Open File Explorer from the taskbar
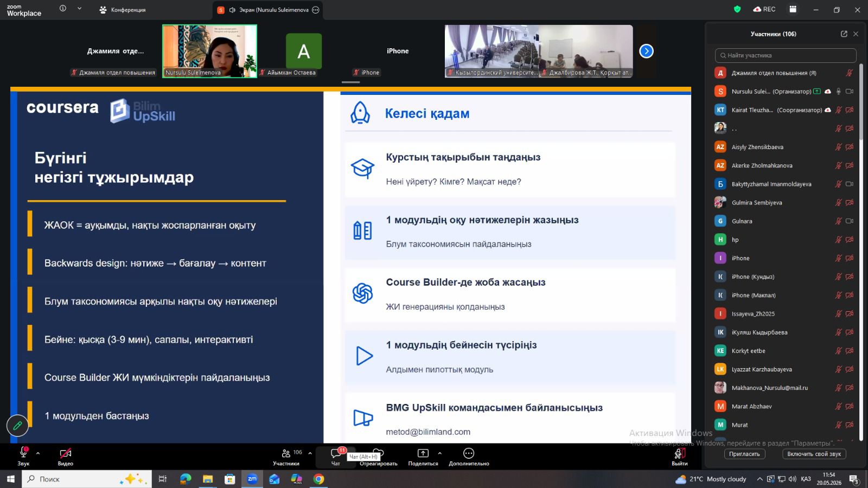 pyautogui.click(x=208, y=479)
